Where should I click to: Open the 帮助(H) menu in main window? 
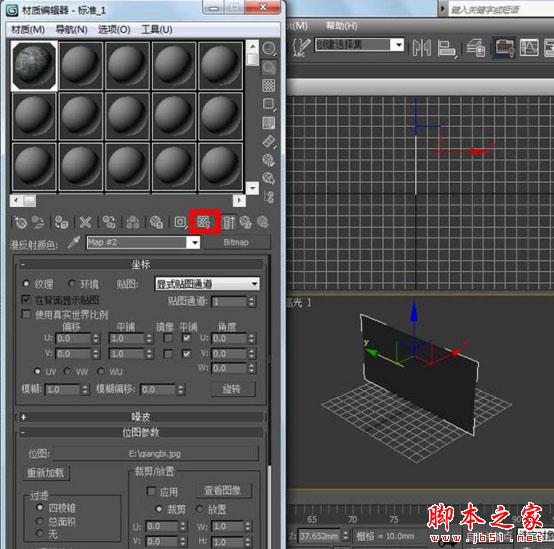341,25
